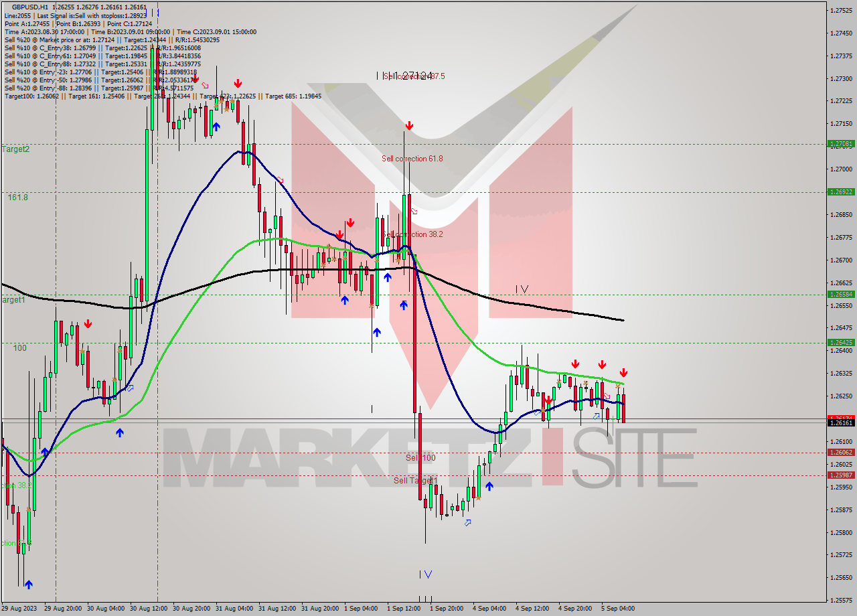857x616 pixels.
Task: Click the green 'Target2' label
Action: (x=15, y=149)
